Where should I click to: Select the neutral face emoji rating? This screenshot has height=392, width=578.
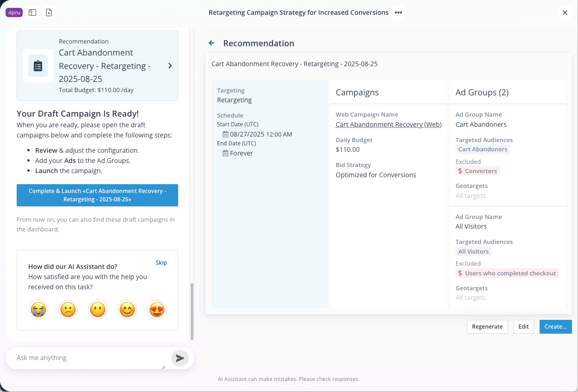(98, 310)
